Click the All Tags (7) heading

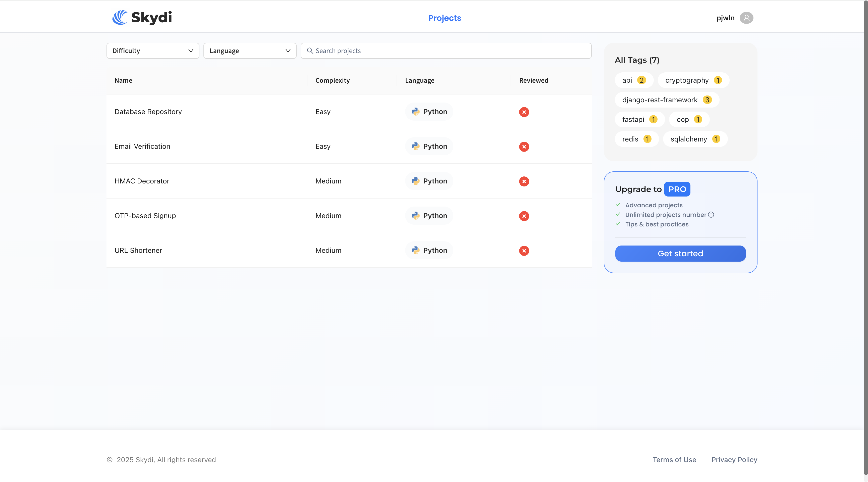(x=637, y=60)
